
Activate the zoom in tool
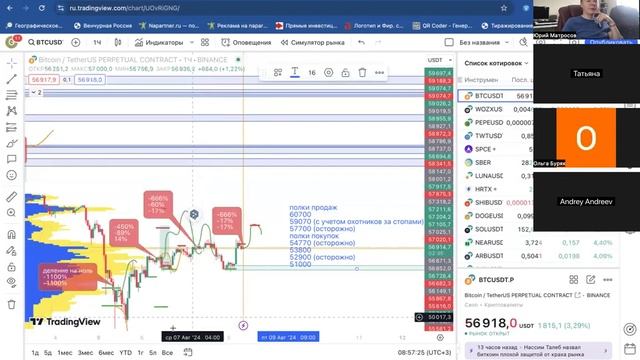coord(11,213)
